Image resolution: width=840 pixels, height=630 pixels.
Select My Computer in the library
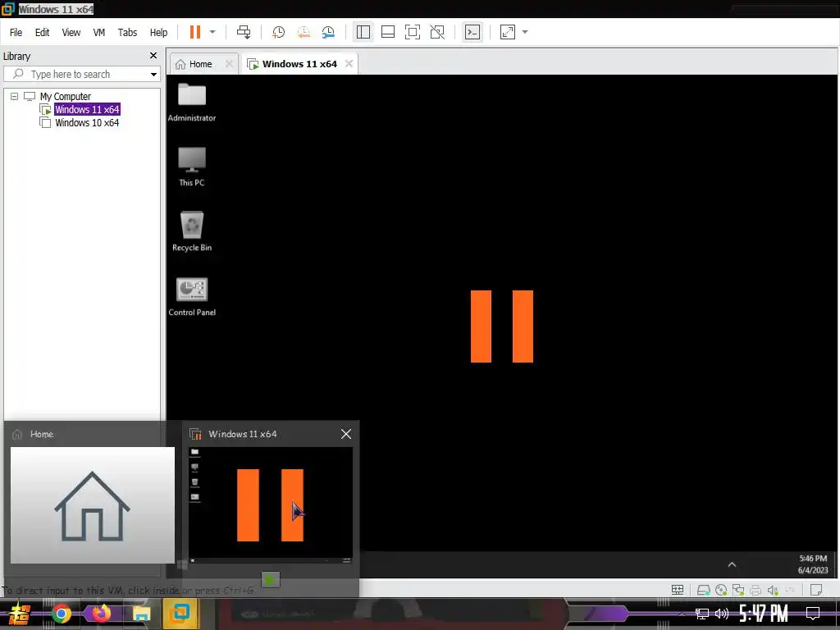(66, 97)
